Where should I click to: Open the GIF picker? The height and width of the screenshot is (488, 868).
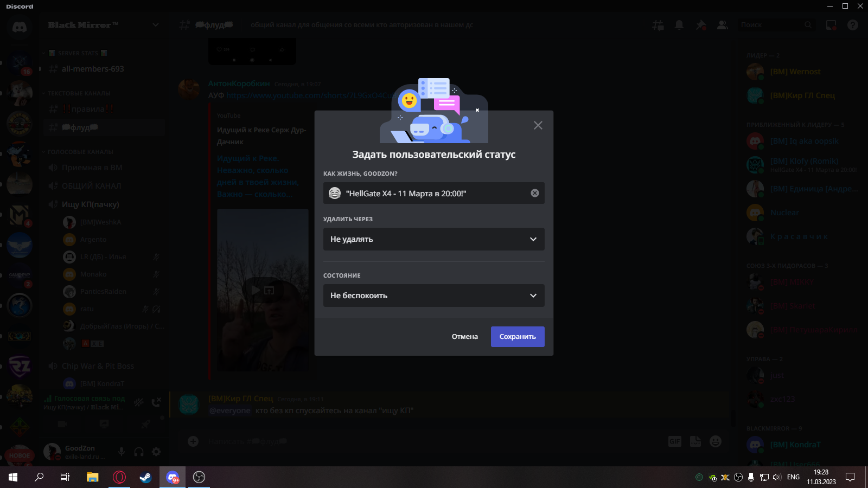point(675,441)
